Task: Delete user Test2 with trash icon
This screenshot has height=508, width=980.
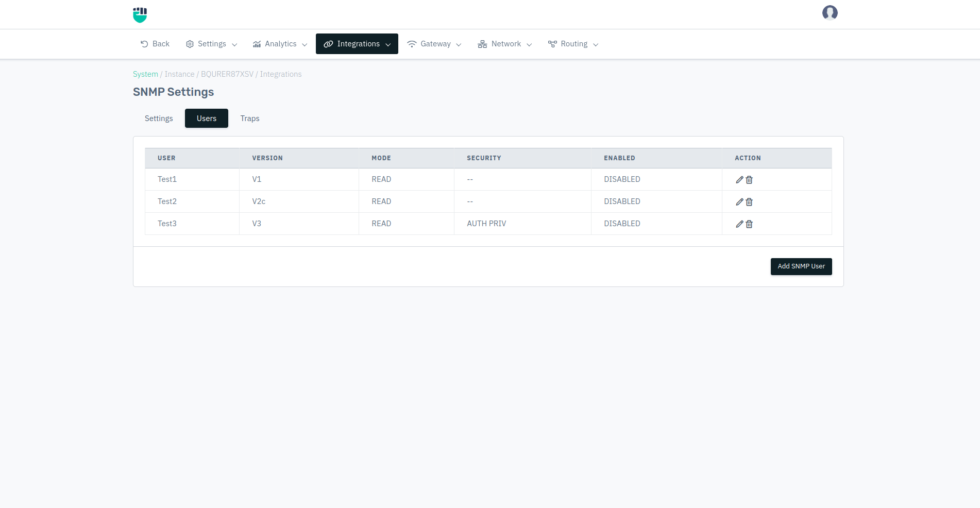Action: click(x=749, y=202)
